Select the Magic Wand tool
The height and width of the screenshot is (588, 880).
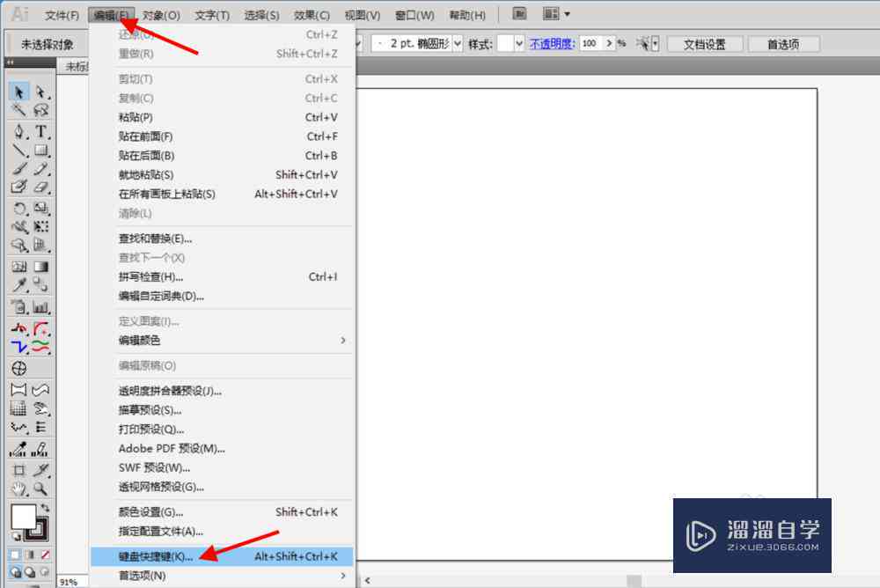pyautogui.click(x=19, y=109)
